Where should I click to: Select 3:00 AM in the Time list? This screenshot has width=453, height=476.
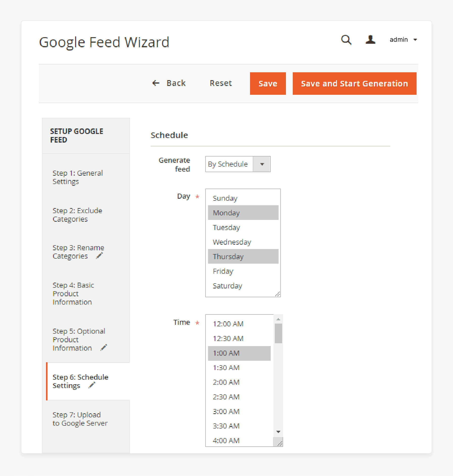[239, 412]
